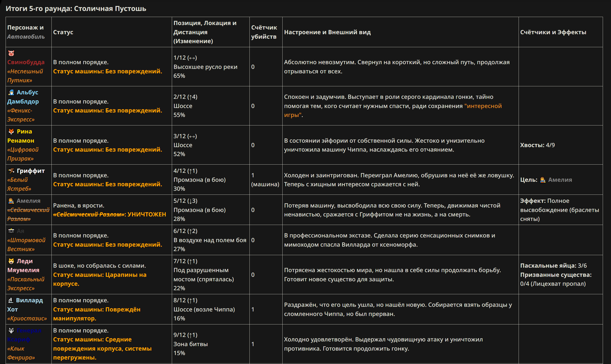The width and height of the screenshot is (611, 364).
Task: Click the location Зона битвы
Action: coord(191,344)
